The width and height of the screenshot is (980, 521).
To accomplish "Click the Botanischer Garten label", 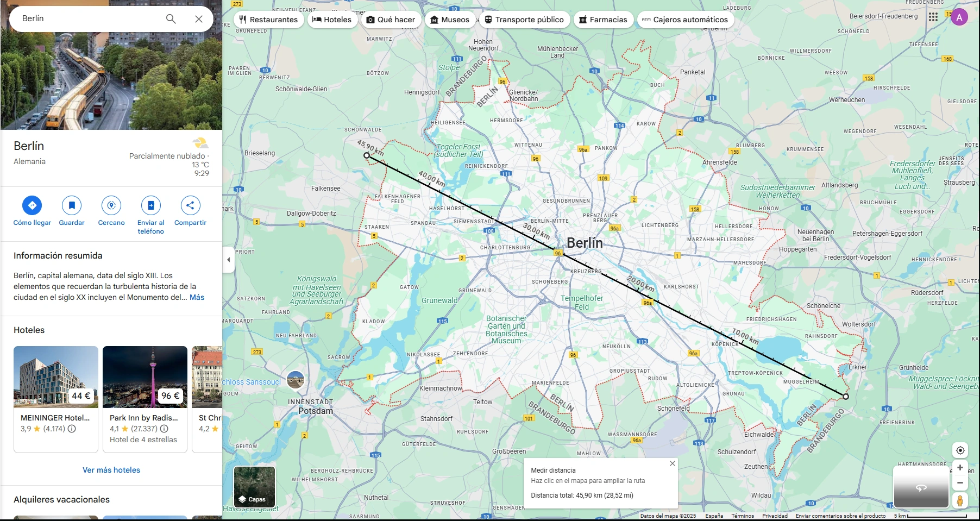I will pyautogui.click(x=506, y=330).
